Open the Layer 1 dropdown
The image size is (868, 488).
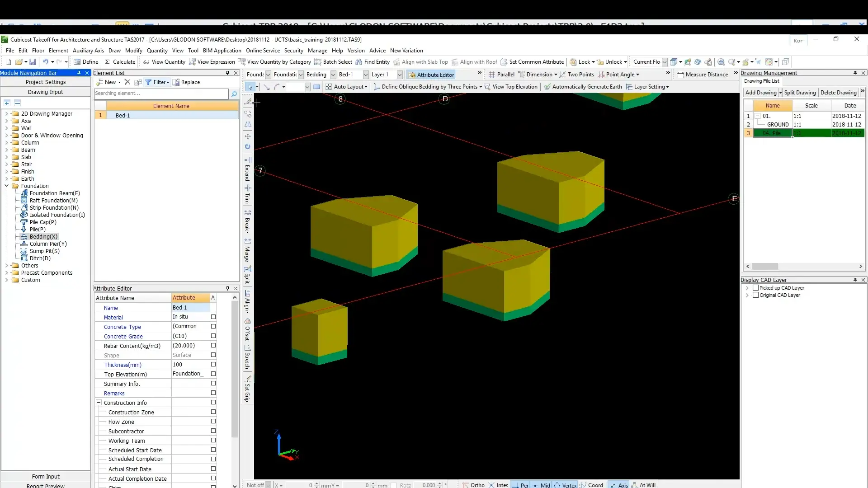[x=400, y=75]
